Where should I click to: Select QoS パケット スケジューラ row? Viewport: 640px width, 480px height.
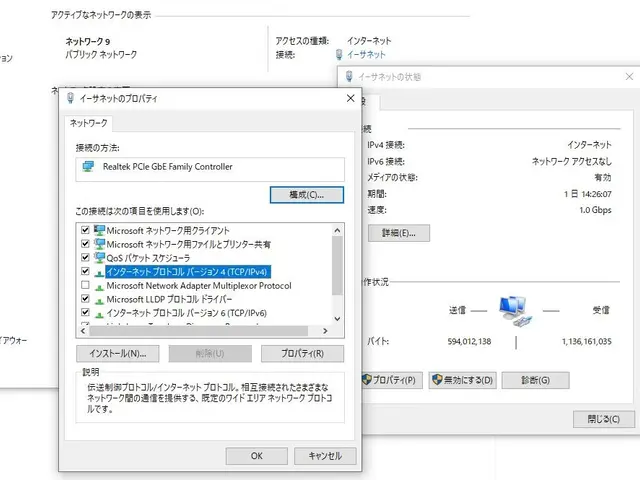pyautogui.click(x=148, y=258)
